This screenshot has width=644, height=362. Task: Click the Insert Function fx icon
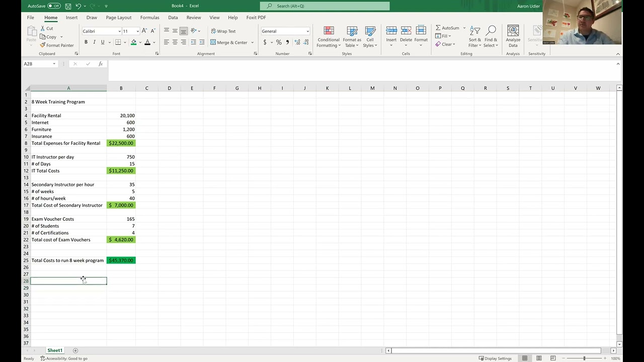(101, 64)
